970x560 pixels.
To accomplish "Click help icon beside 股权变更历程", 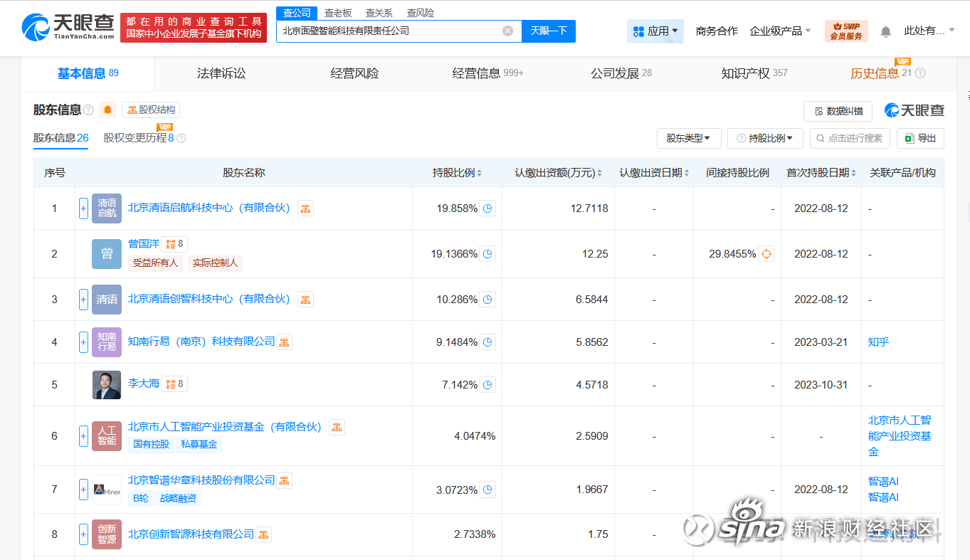I will click(x=181, y=138).
